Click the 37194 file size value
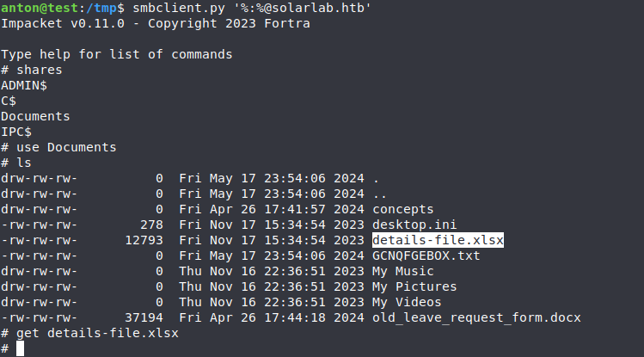This screenshot has height=357, width=644. pos(144,317)
